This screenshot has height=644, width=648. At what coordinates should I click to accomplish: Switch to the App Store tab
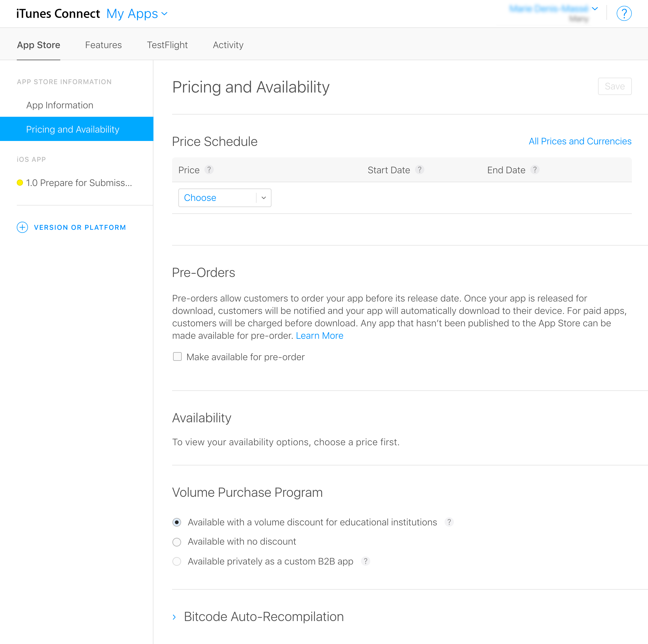click(39, 45)
